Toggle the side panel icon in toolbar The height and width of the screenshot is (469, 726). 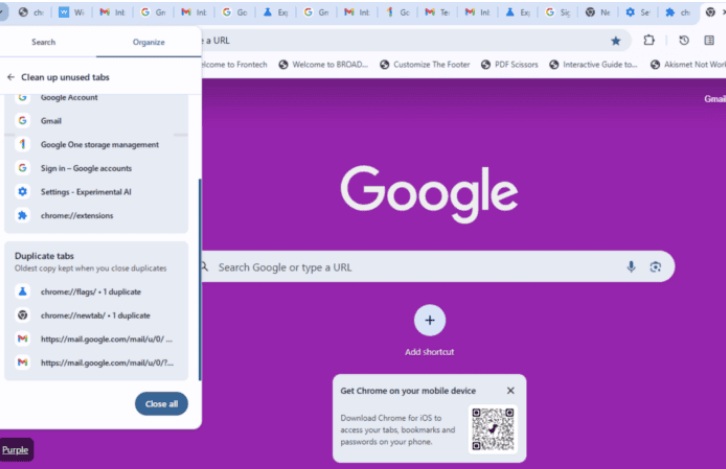pos(709,40)
